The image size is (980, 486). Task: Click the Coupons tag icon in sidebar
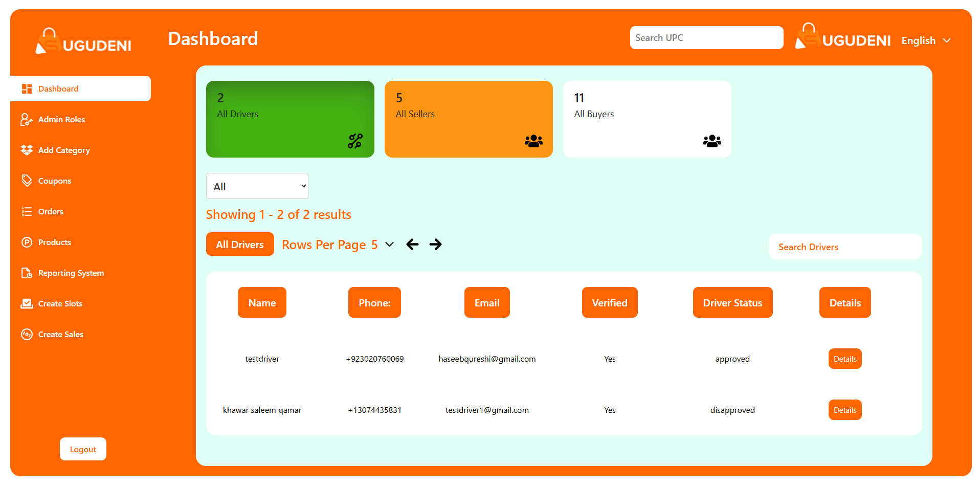pos(27,181)
